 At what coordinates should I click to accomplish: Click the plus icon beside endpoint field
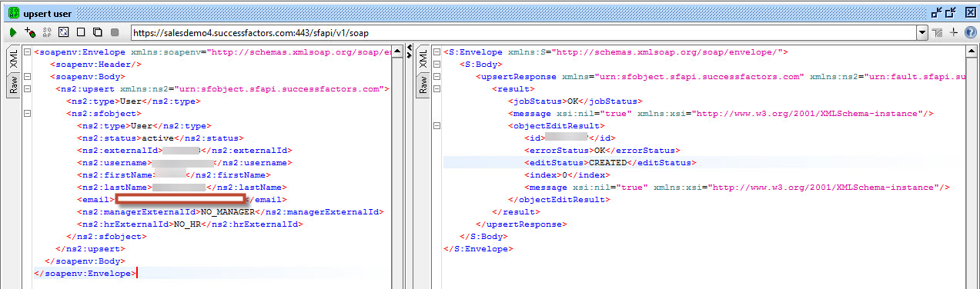pos(954,32)
